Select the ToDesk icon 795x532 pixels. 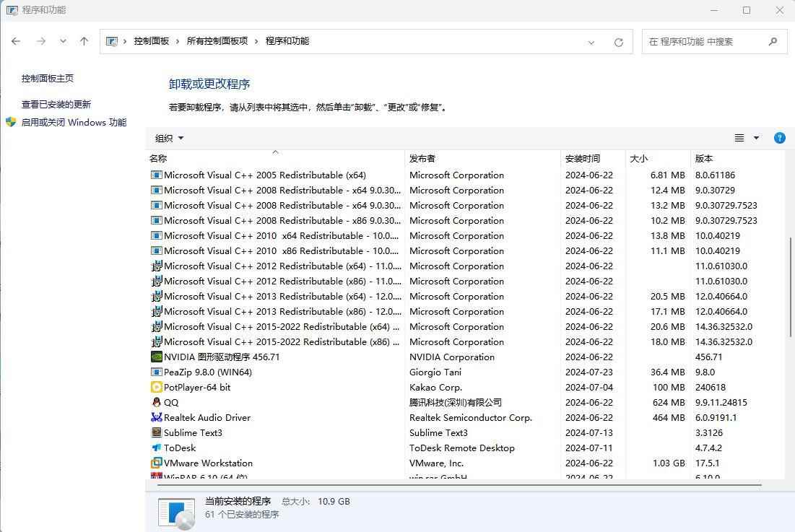(x=157, y=448)
